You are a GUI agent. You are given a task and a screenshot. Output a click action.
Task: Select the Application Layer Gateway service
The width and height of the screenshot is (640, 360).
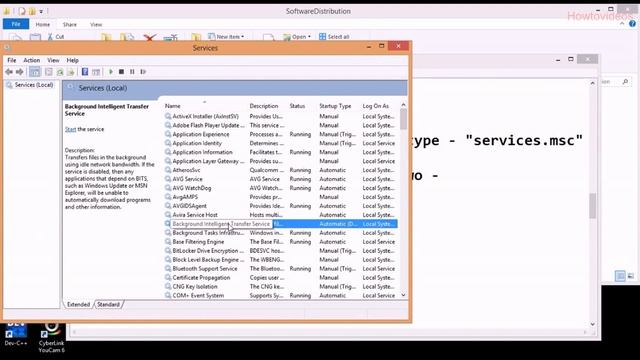[x=208, y=161]
